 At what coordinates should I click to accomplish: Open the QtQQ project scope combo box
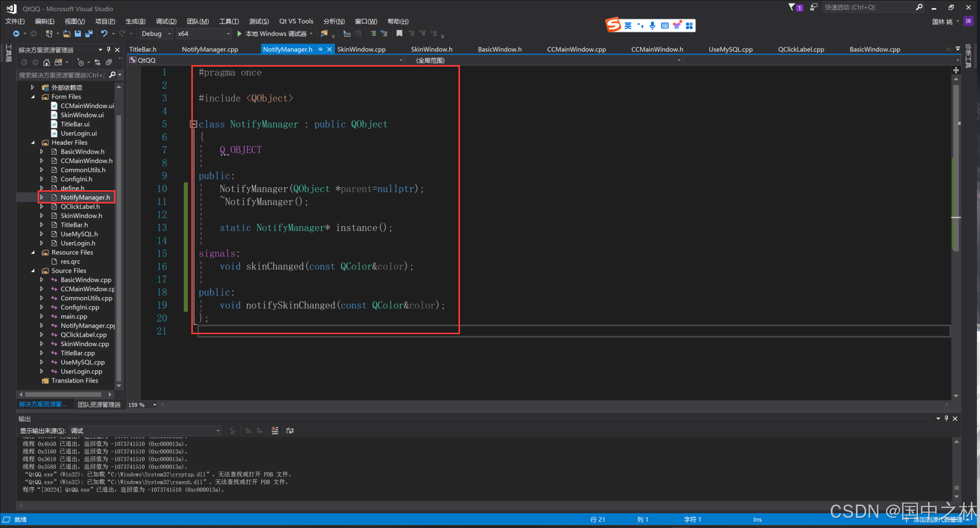[266, 60]
